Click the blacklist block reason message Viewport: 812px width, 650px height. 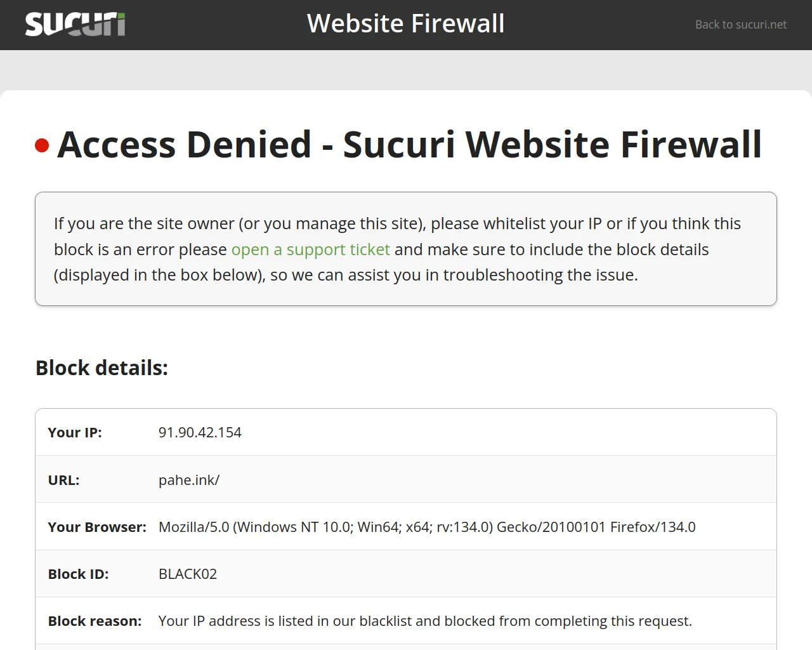point(425,621)
